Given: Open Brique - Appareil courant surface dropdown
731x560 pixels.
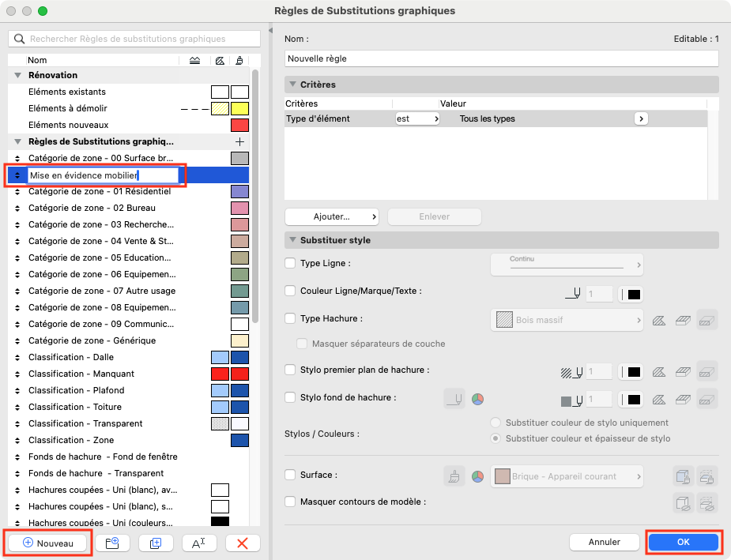Looking at the screenshot, I should [567, 476].
